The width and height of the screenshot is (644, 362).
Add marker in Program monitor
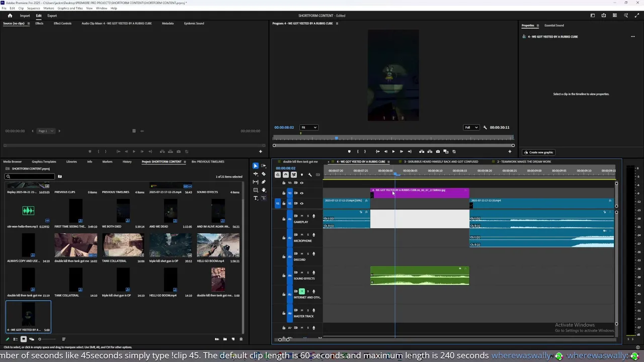(x=349, y=151)
